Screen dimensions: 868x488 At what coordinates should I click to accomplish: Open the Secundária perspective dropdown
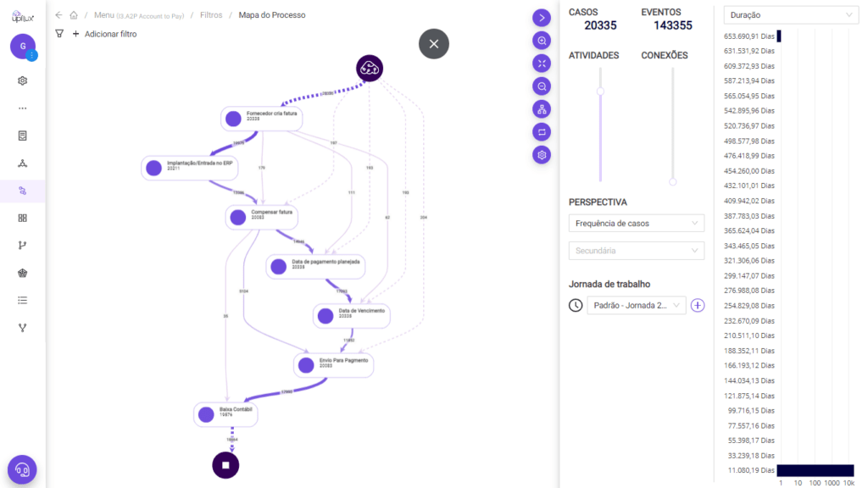(x=637, y=250)
